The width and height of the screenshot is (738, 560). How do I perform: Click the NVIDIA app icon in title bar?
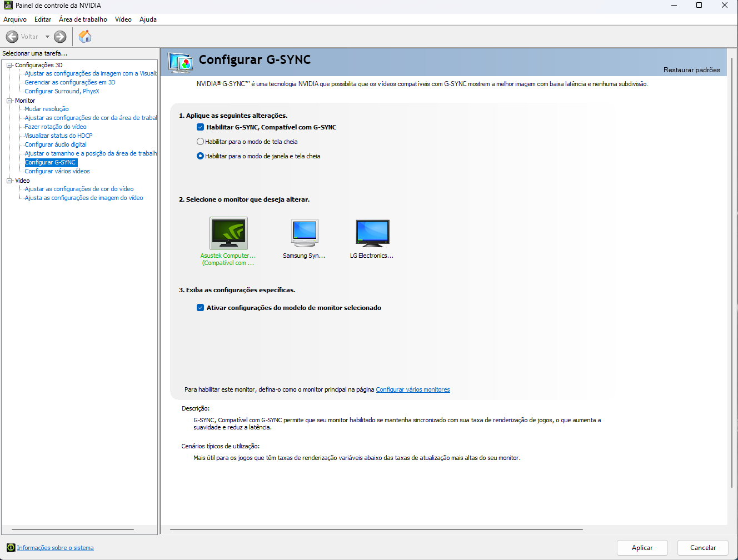pyautogui.click(x=8, y=6)
